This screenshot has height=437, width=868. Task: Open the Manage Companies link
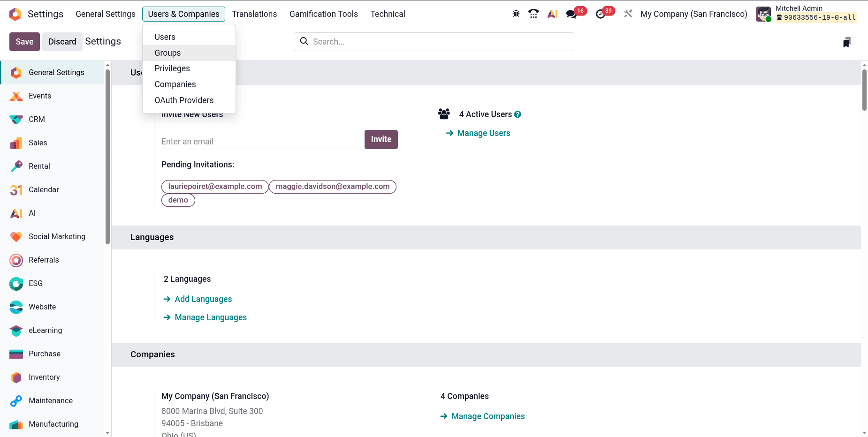pos(488,416)
